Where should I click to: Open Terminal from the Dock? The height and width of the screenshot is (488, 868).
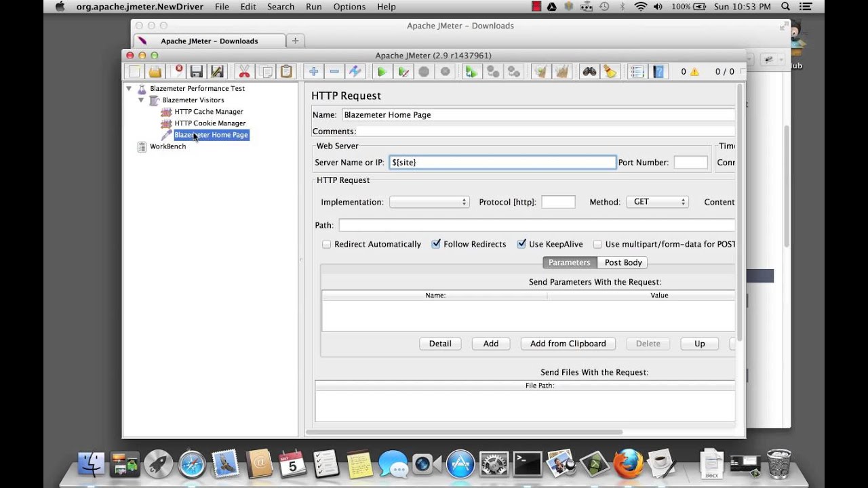pyautogui.click(x=527, y=464)
